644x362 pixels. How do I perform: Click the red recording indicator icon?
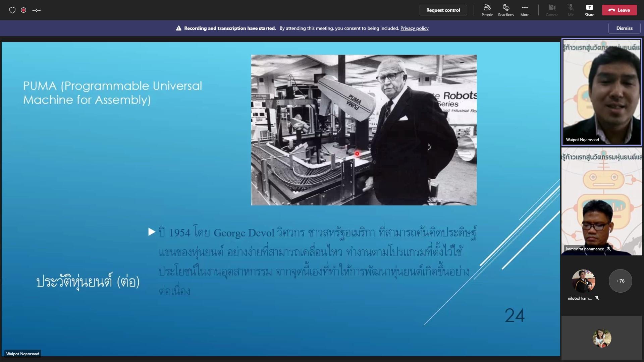click(x=23, y=10)
